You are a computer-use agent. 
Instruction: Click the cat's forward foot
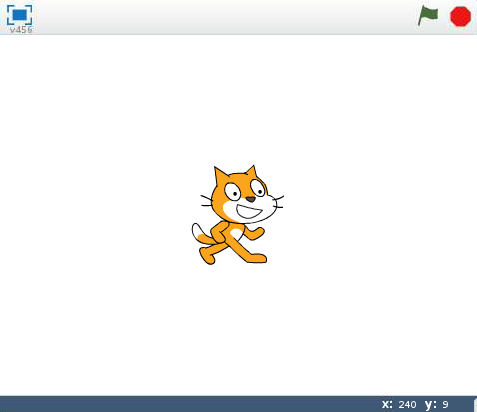coord(257,258)
